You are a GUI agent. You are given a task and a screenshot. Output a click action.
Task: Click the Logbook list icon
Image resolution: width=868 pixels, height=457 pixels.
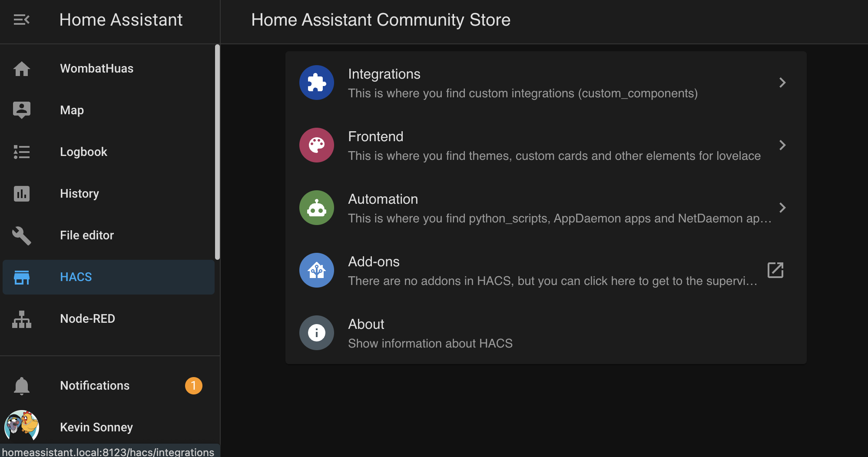click(x=22, y=152)
